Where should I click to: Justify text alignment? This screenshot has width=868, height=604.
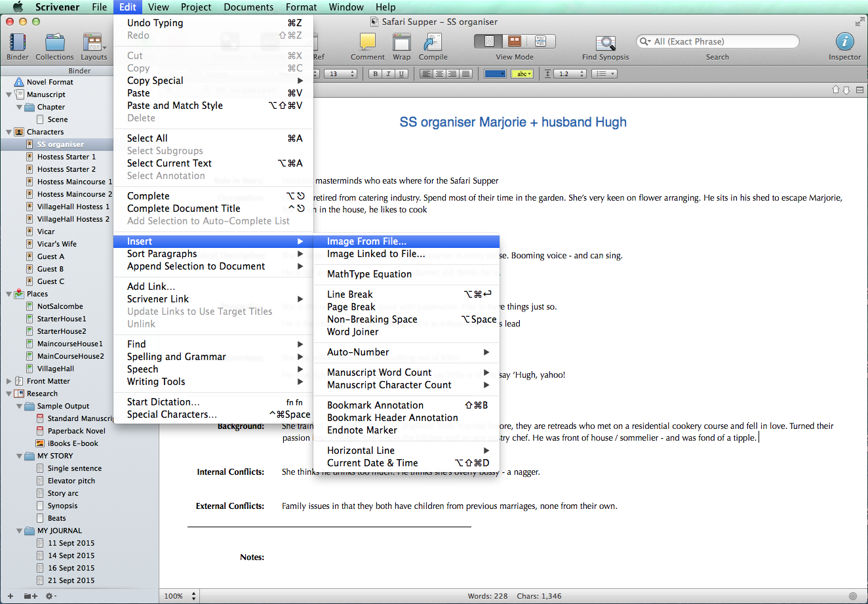(x=465, y=74)
